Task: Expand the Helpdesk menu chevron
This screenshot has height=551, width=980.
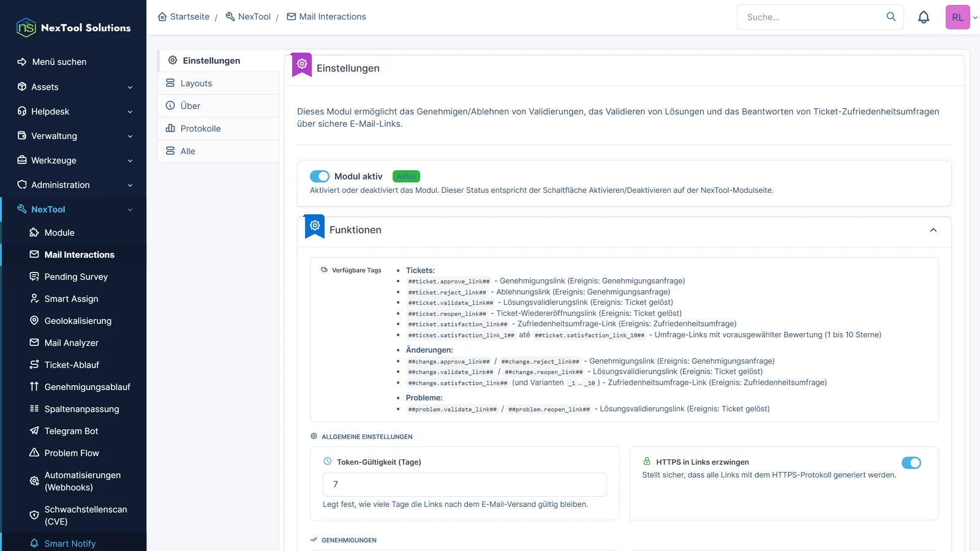Action: pos(130,112)
